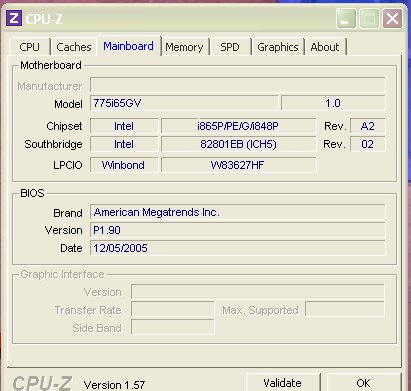
Task: Click the empty Manufacturer field
Action: pyautogui.click(x=238, y=85)
